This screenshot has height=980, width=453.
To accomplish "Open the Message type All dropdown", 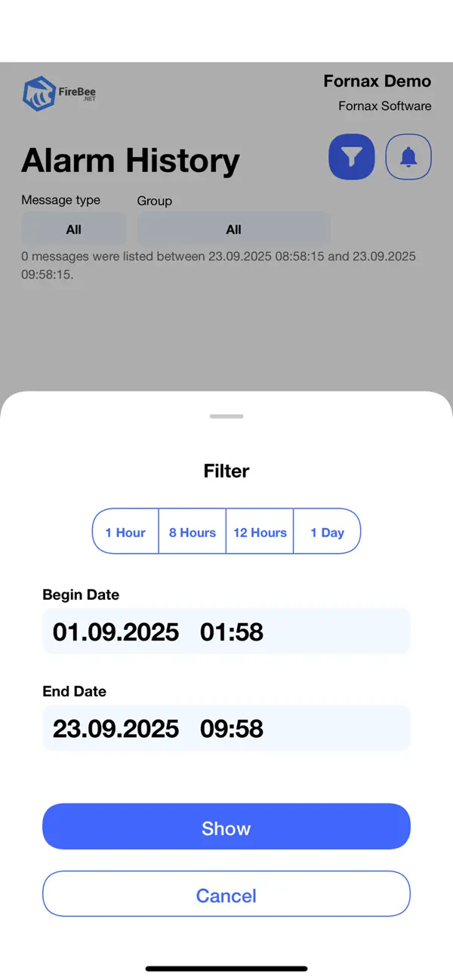I will tap(73, 229).
